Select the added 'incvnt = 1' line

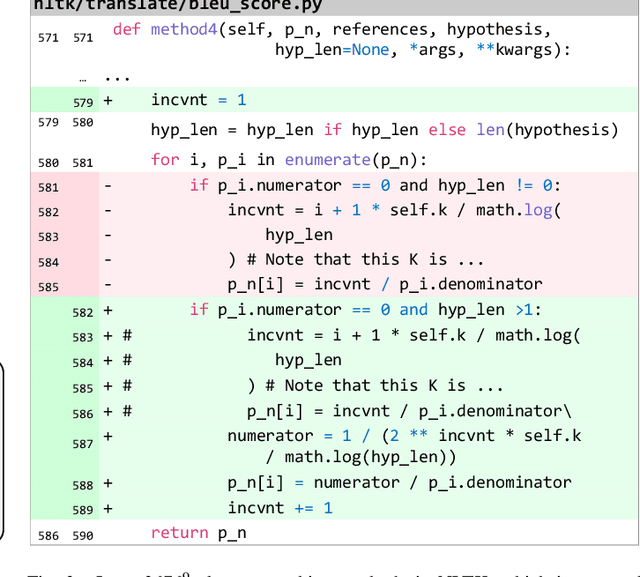tap(198, 100)
